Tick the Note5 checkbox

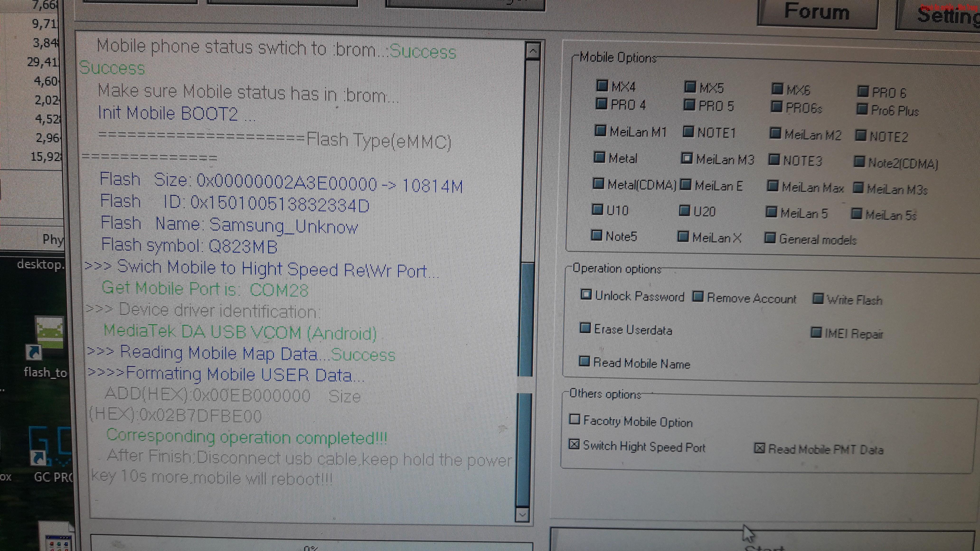tap(597, 235)
